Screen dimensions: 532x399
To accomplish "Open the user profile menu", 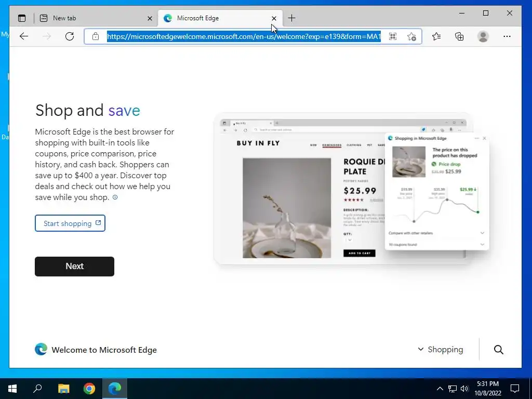I will (x=483, y=36).
